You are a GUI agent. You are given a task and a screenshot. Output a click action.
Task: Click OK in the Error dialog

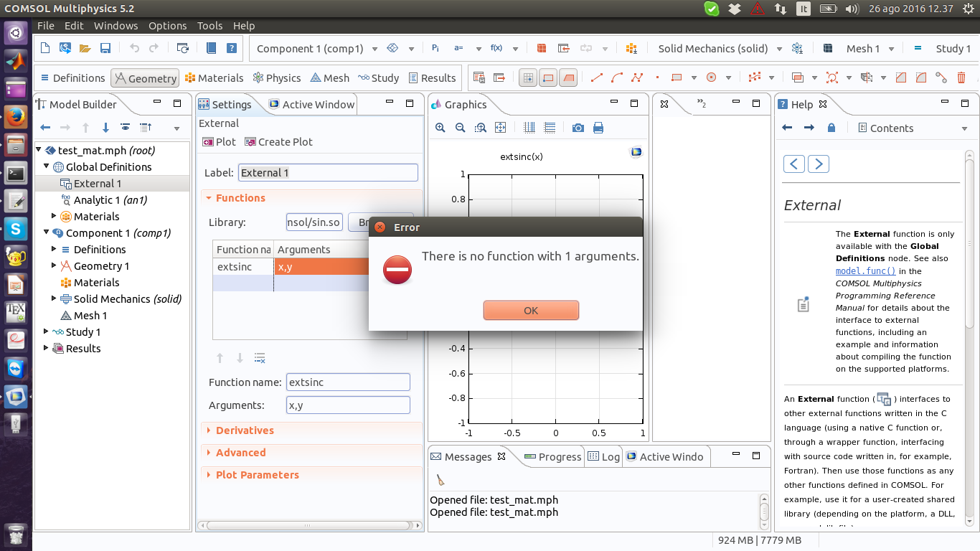(531, 311)
